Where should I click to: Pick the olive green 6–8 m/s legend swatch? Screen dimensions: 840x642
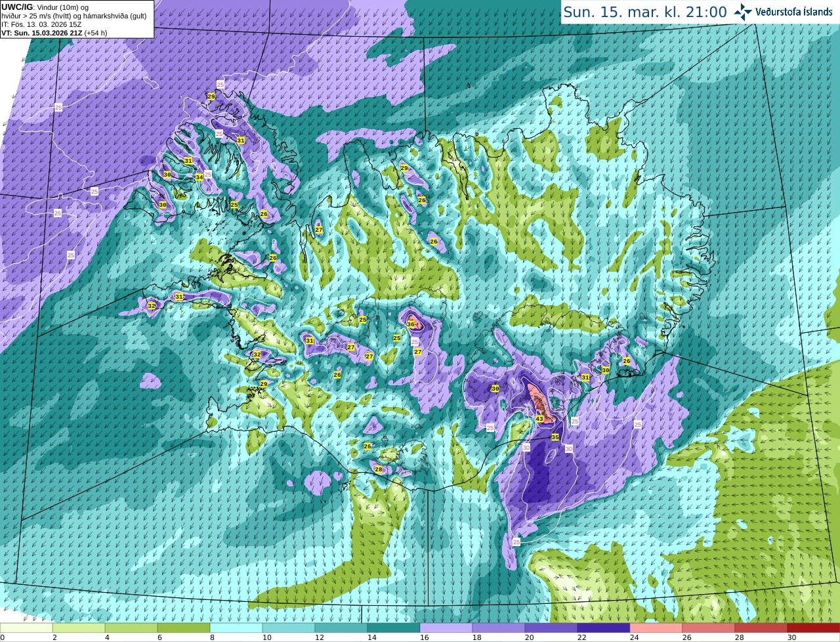184,628
